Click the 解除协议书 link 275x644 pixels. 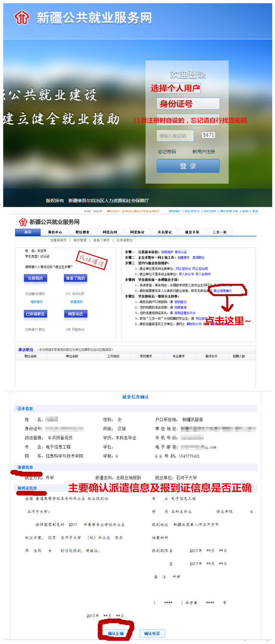(x=194, y=324)
